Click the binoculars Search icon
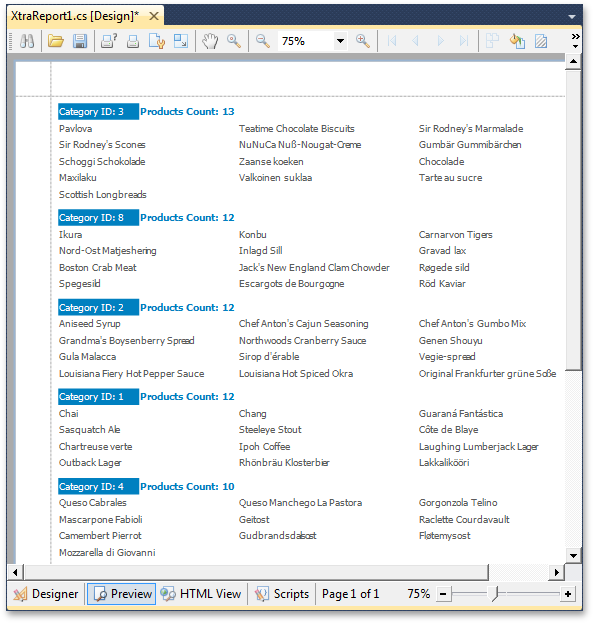 click(27, 41)
